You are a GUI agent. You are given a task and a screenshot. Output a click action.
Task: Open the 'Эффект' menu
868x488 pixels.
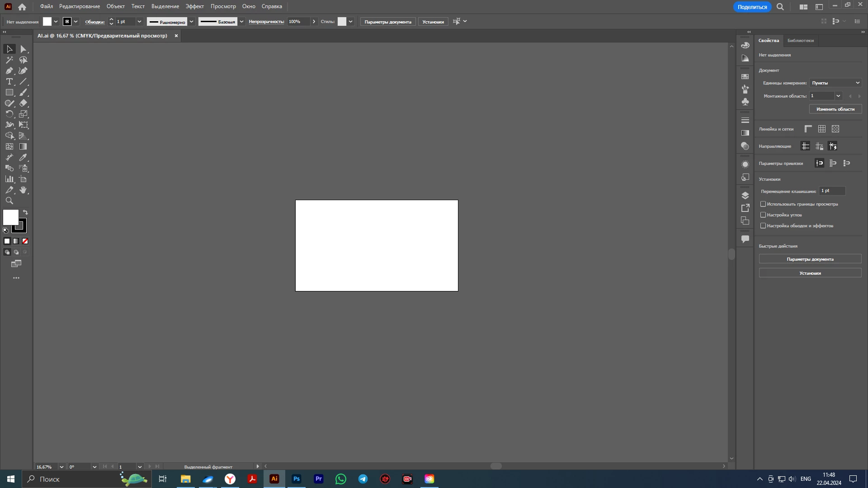click(x=194, y=6)
